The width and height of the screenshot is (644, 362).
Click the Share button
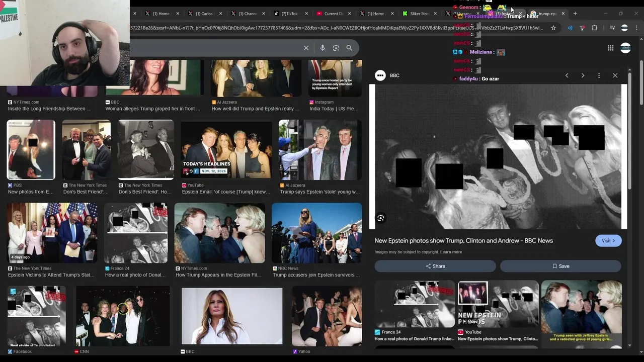435,266
